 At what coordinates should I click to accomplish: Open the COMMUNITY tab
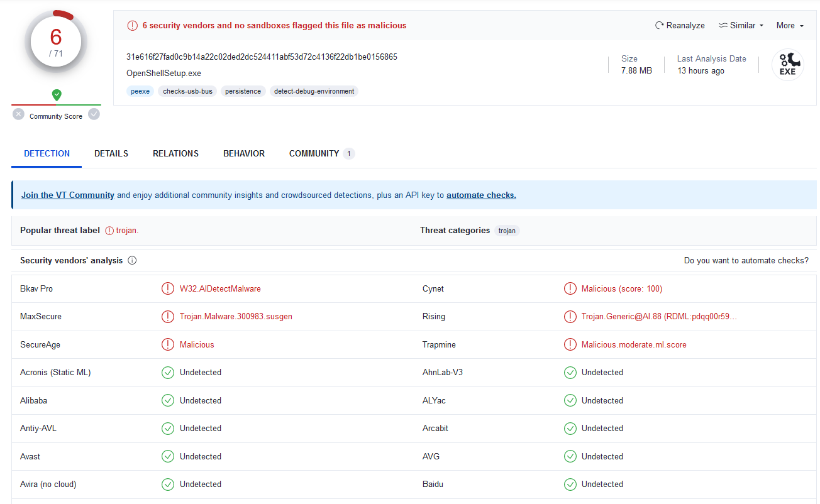(313, 153)
